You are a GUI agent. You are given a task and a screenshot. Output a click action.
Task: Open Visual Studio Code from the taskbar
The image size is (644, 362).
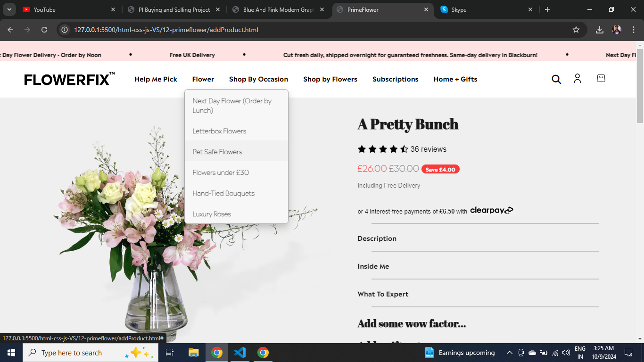click(x=240, y=353)
